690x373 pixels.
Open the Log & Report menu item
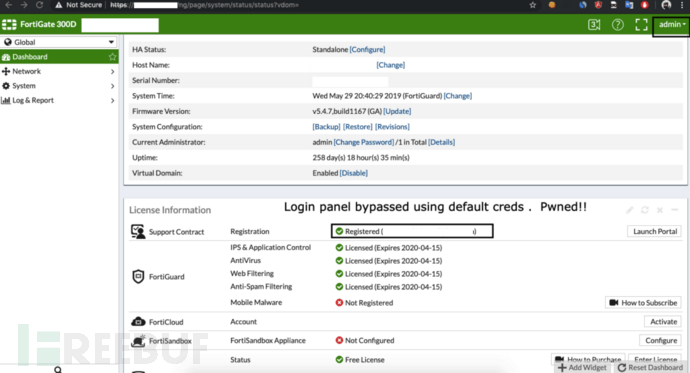pyautogui.click(x=33, y=100)
